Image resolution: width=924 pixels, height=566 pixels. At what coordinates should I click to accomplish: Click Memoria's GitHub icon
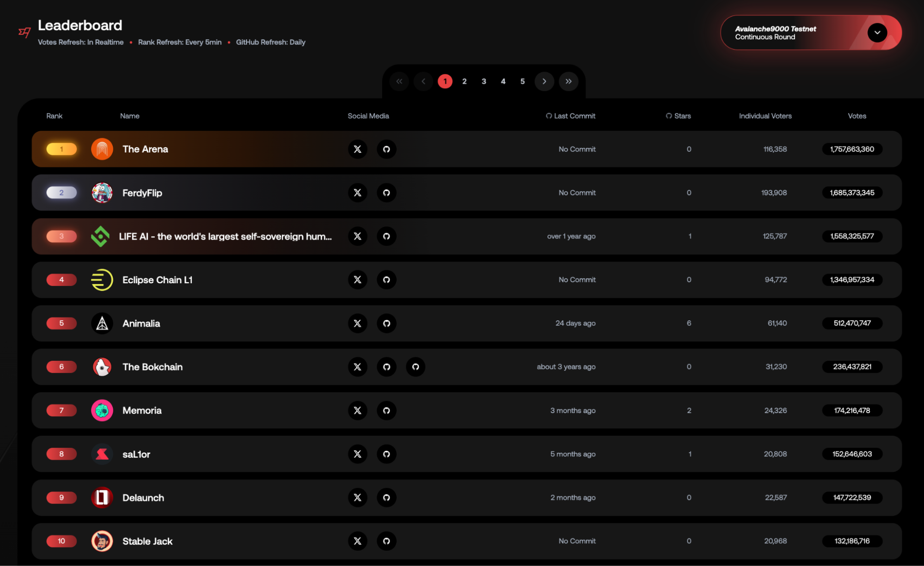click(386, 410)
